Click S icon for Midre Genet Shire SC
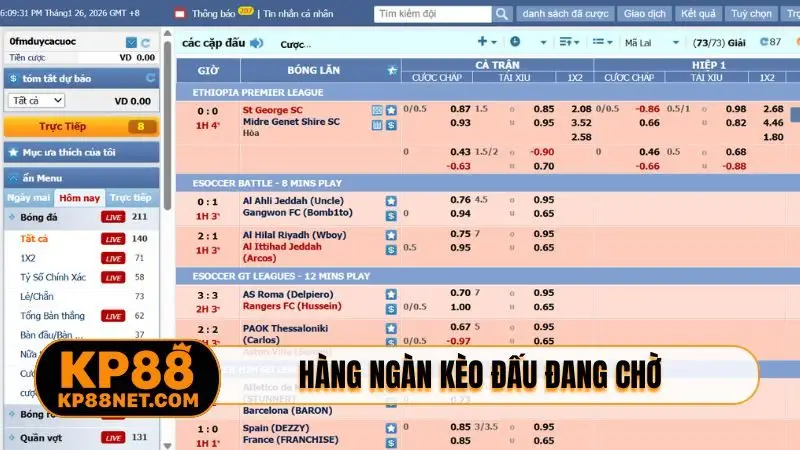The width and height of the screenshot is (800, 450). [x=391, y=125]
